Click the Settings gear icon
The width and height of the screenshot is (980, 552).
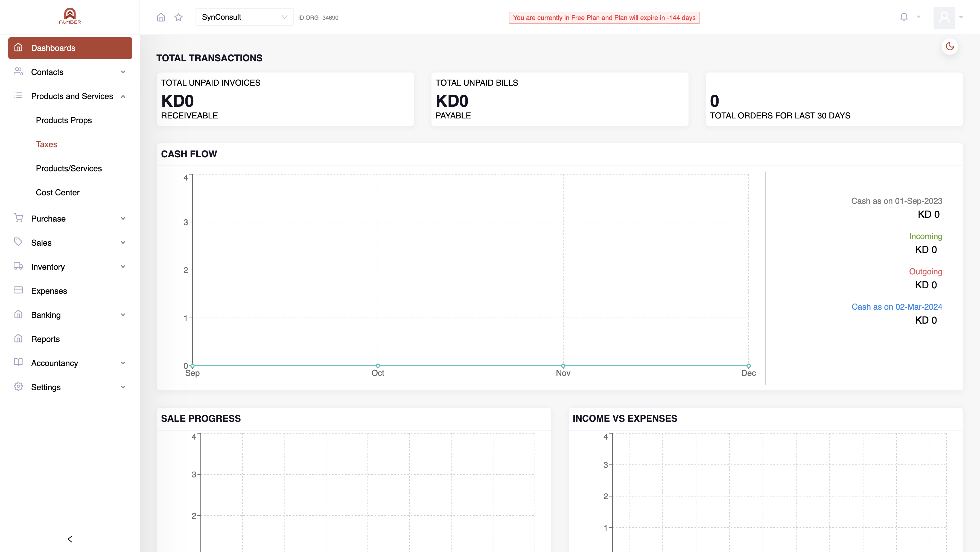coord(18,387)
